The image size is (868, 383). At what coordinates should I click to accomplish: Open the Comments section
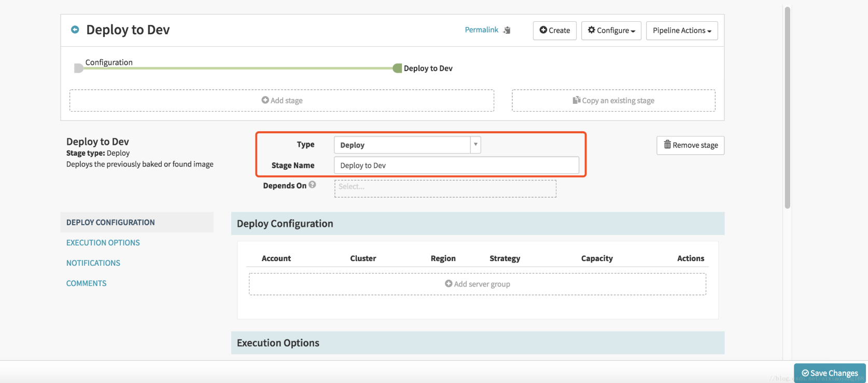pos(86,283)
